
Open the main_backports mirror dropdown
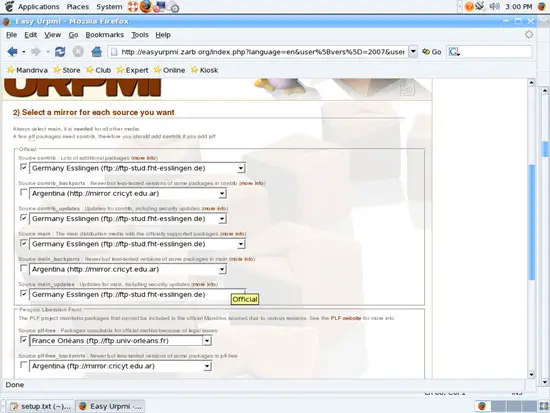(x=128, y=269)
